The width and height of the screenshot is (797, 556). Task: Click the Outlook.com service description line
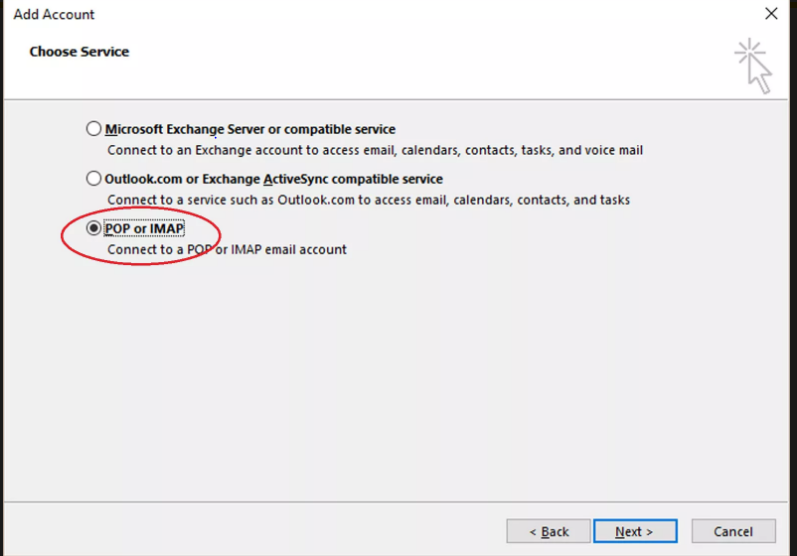(x=369, y=200)
